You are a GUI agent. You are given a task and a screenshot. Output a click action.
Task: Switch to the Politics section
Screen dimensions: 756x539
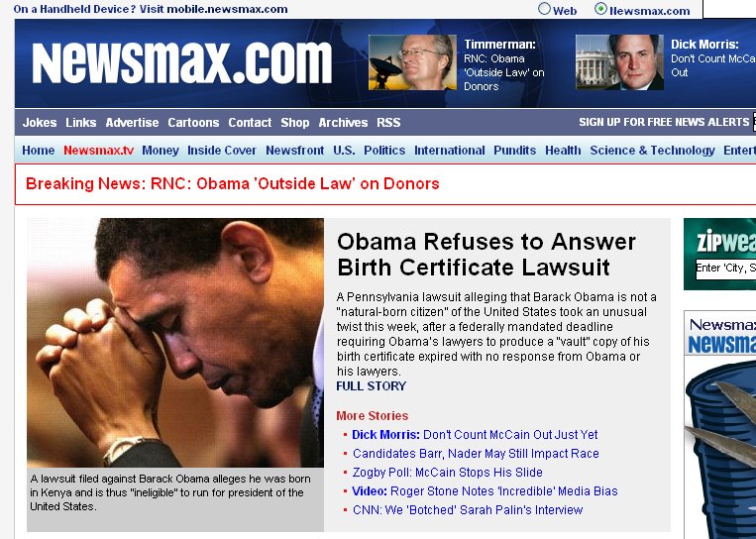[x=384, y=151]
